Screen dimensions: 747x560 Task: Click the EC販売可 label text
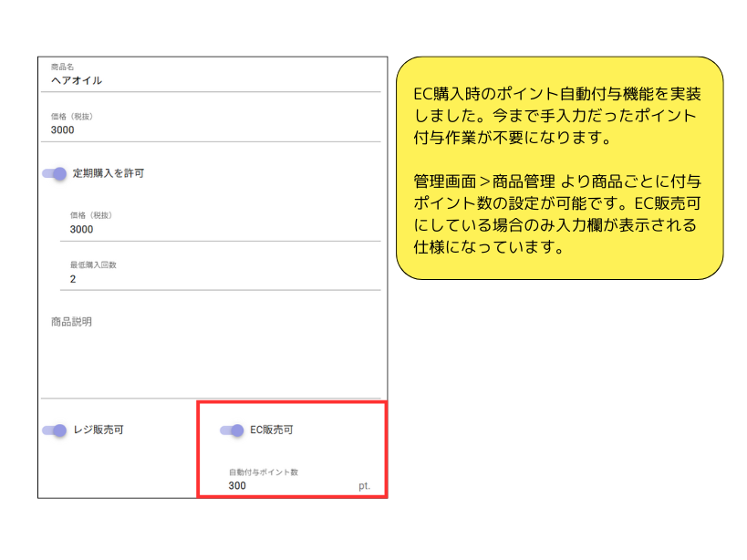click(x=272, y=430)
